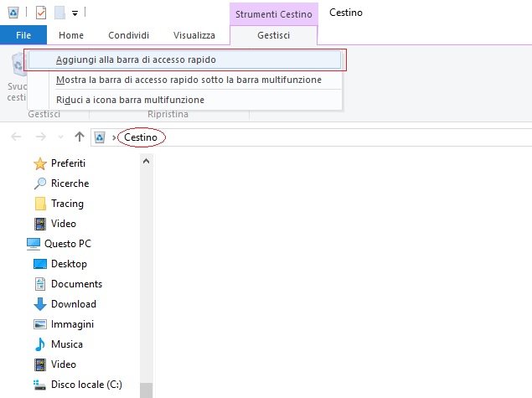
Task: Open the Customize Quick Access Toolbar dropdown arrow
Action: point(75,13)
